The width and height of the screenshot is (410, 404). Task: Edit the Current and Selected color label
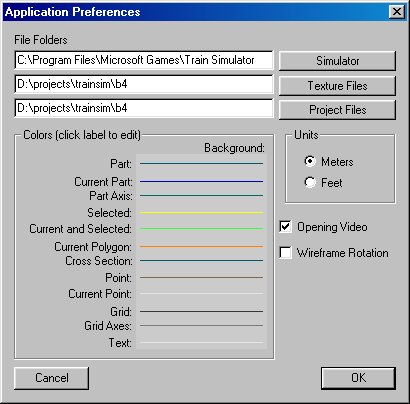(80, 229)
